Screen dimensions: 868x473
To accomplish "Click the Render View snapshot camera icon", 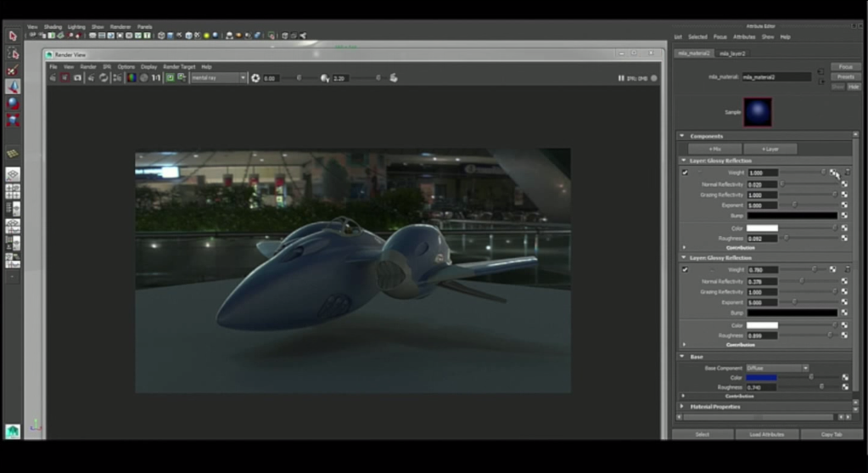I will coord(77,77).
